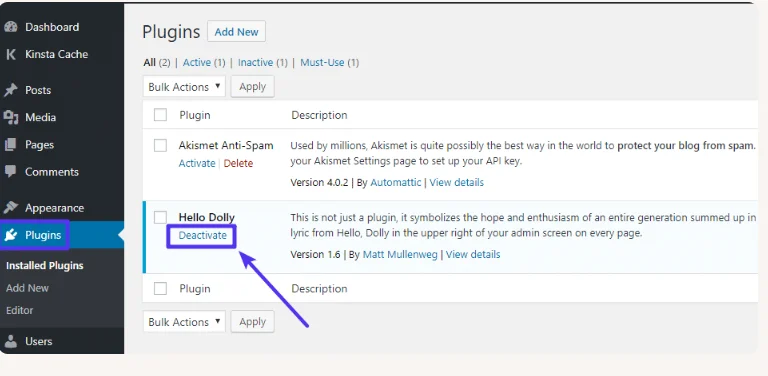Click the Appearance paintbrush icon
This screenshot has width=768, height=376.
pyautogui.click(x=11, y=208)
